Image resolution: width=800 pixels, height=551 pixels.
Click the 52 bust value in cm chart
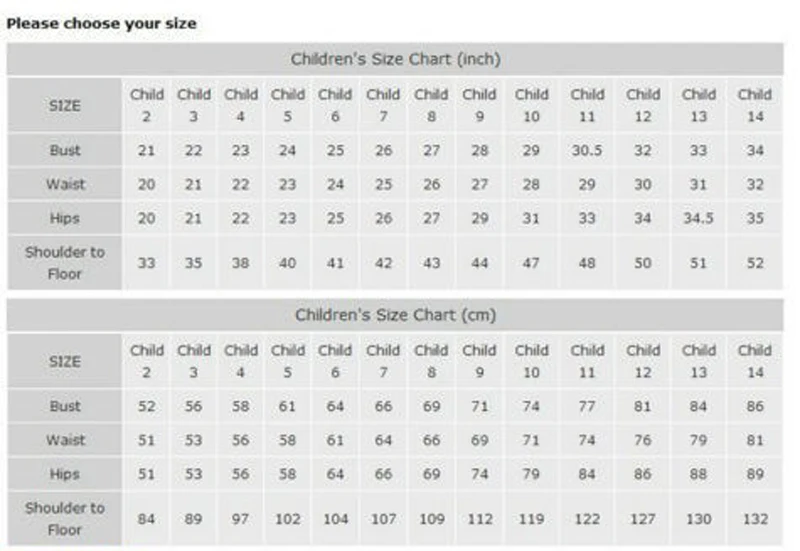(x=146, y=406)
